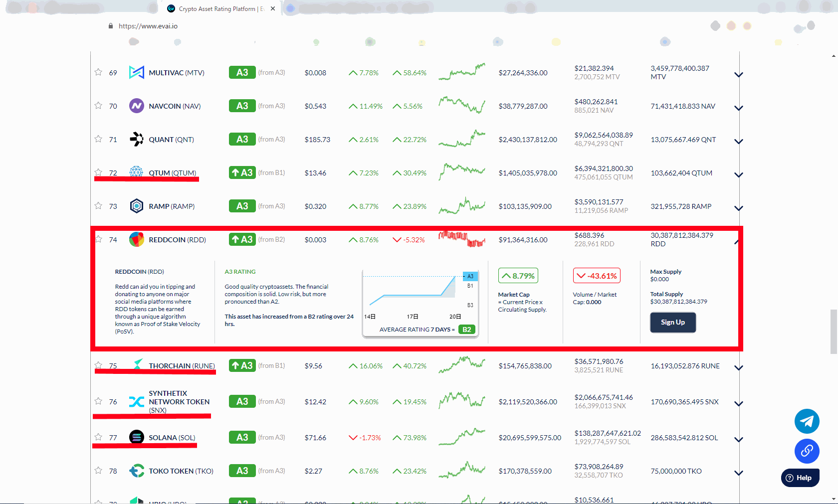Screen dimensions: 838x504
Task: Favorite Synthetix Network Token with its star
Action: click(x=98, y=401)
